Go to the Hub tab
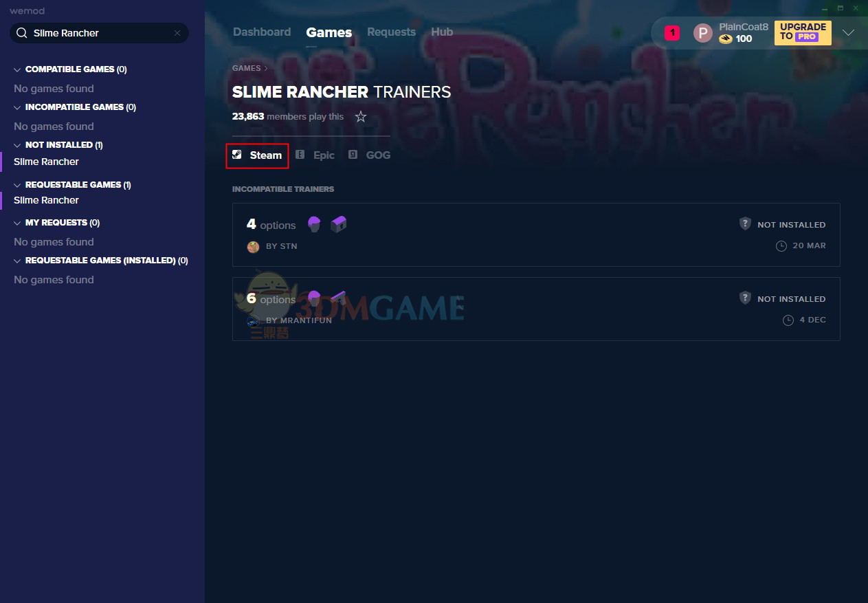The width and height of the screenshot is (868, 603). coord(442,32)
